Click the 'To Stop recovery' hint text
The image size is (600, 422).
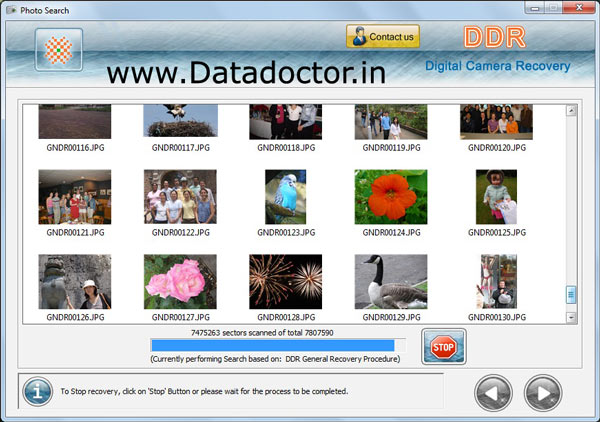pyautogui.click(x=204, y=391)
